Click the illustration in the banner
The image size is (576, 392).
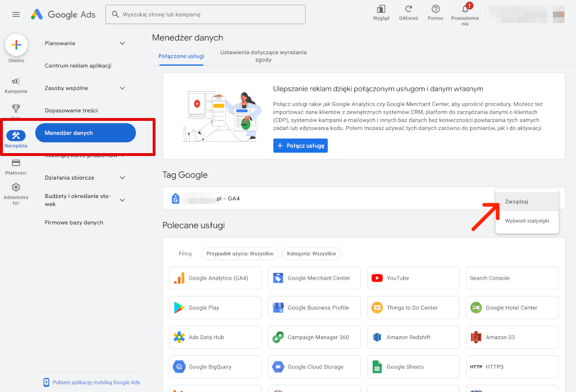(222, 117)
